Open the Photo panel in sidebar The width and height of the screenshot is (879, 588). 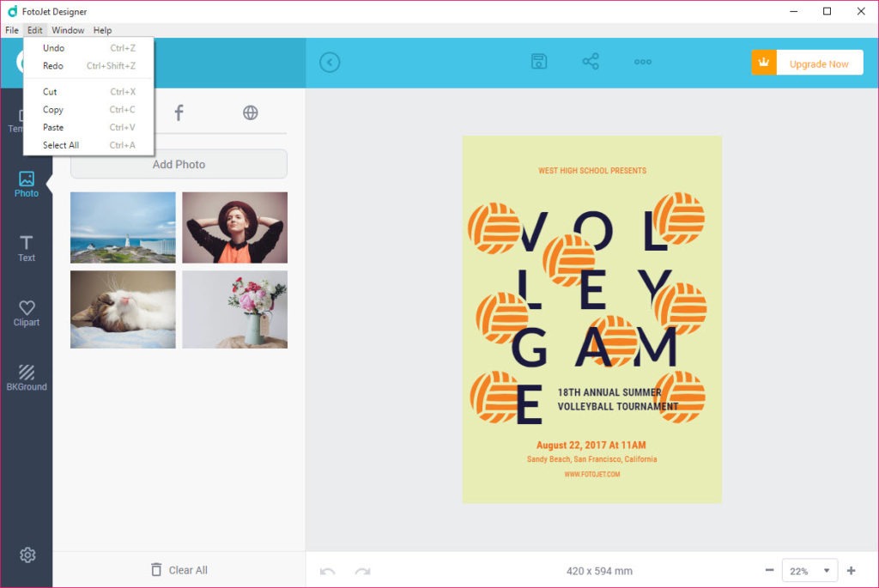(27, 184)
